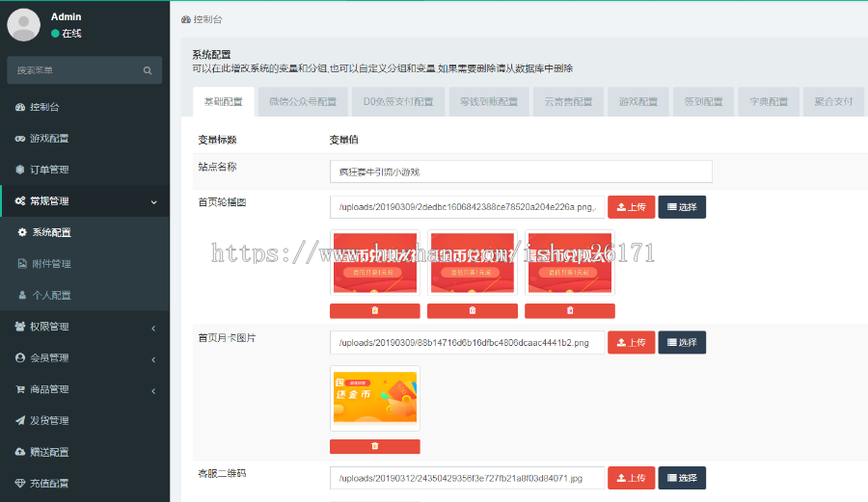Click the 控制台 dashboard icon in sidebar
The image size is (868, 502).
point(20,107)
